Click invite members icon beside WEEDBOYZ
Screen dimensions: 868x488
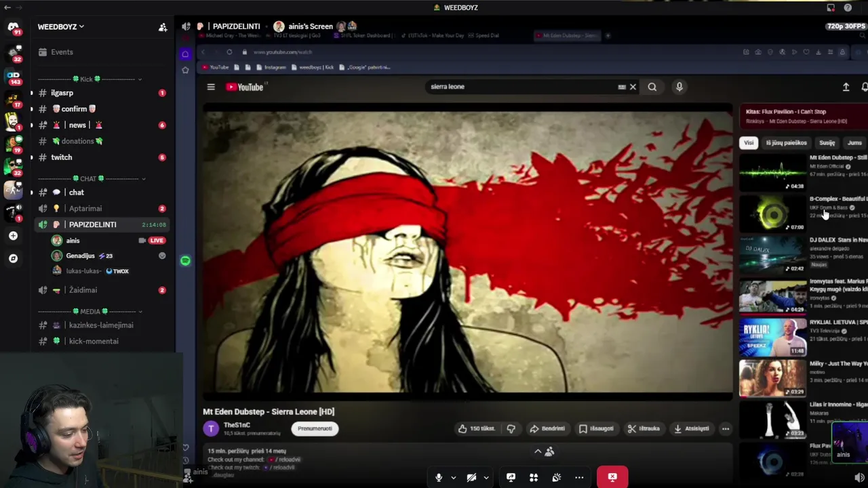[x=163, y=27]
